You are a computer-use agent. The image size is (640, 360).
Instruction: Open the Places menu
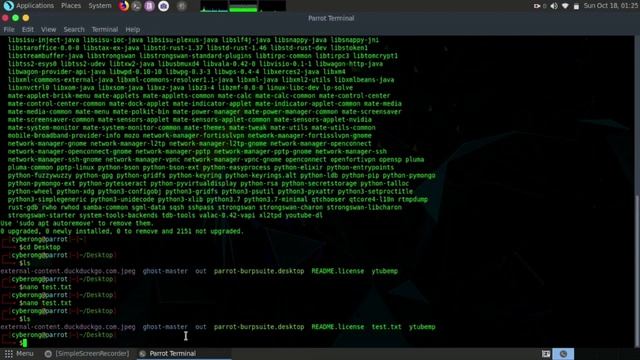pyautogui.click(x=71, y=6)
